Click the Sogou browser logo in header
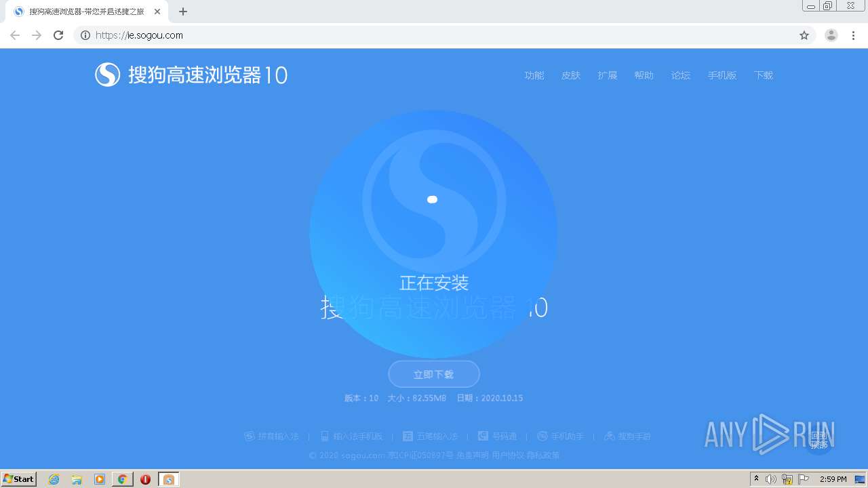The height and width of the screenshot is (488, 868). pos(108,75)
